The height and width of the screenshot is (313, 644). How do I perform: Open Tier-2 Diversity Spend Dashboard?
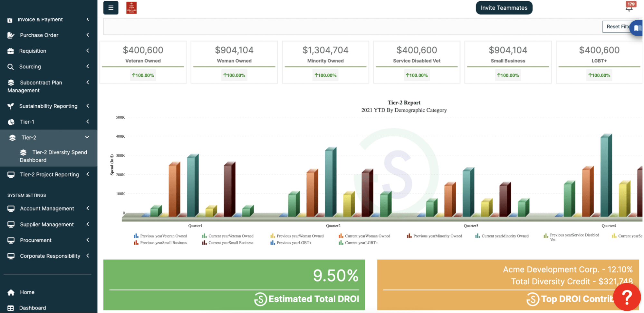[53, 156]
